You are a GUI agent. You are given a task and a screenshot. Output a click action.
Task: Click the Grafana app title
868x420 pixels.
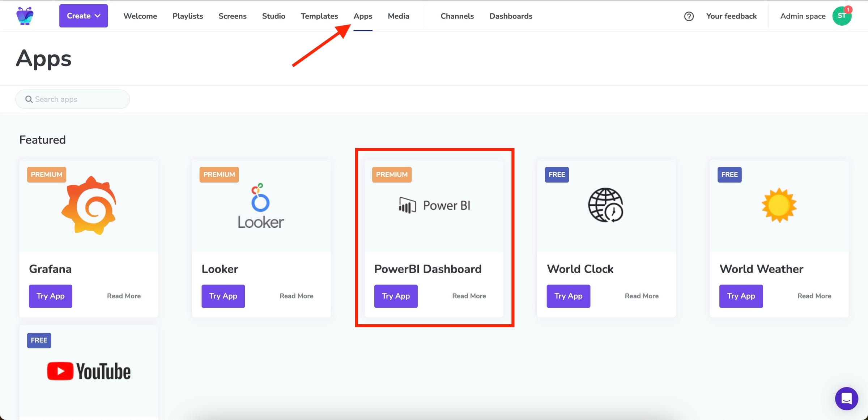click(50, 269)
